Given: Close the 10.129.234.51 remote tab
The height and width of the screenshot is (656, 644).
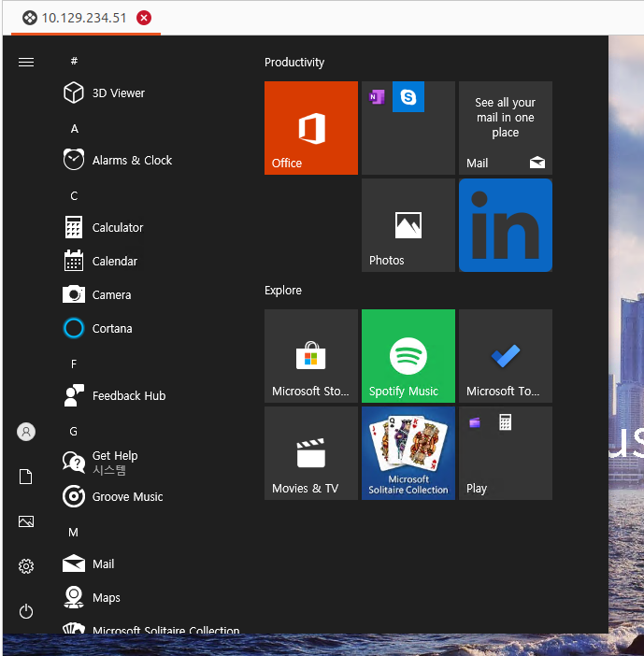Looking at the screenshot, I should point(144,18).
